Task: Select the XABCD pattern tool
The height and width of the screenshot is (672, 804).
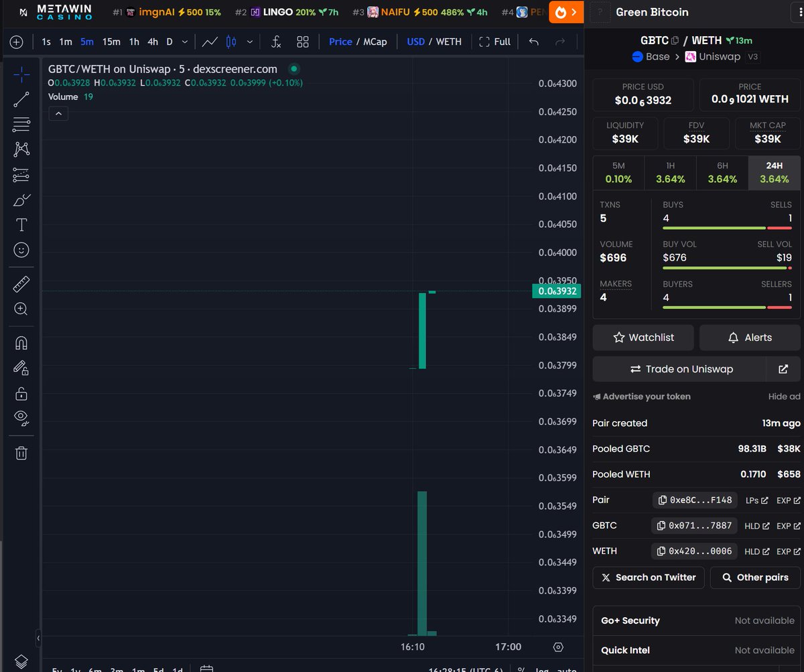Action: click(x=21, y=149)
